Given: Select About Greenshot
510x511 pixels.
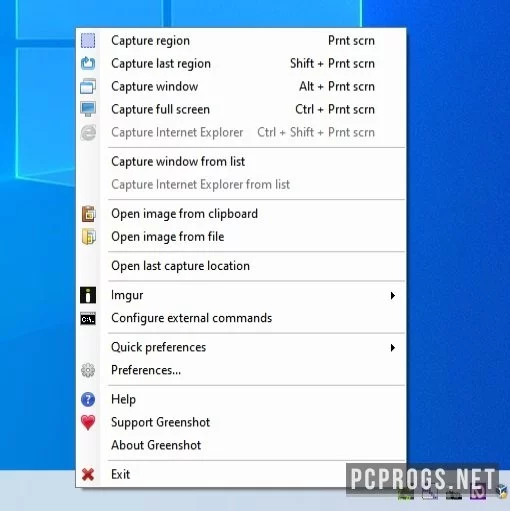Looking at the screenshot, I should tap(156, 445).
